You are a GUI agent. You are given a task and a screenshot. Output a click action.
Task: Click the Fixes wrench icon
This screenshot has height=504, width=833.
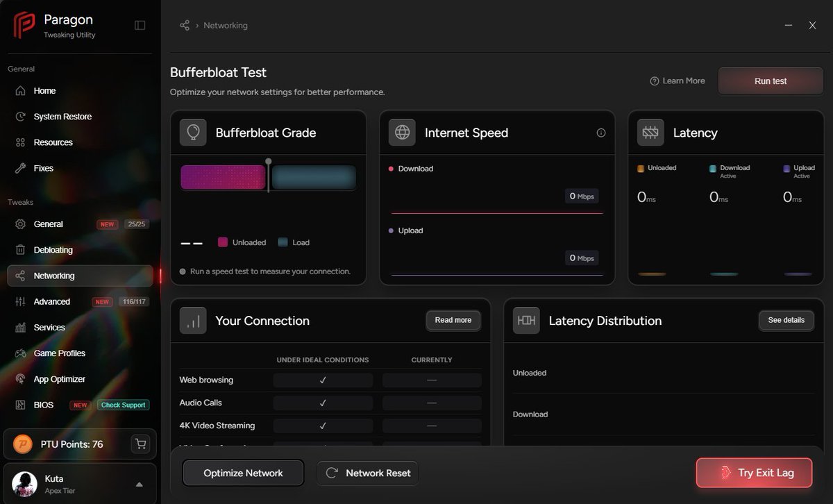tap(20, 168)
